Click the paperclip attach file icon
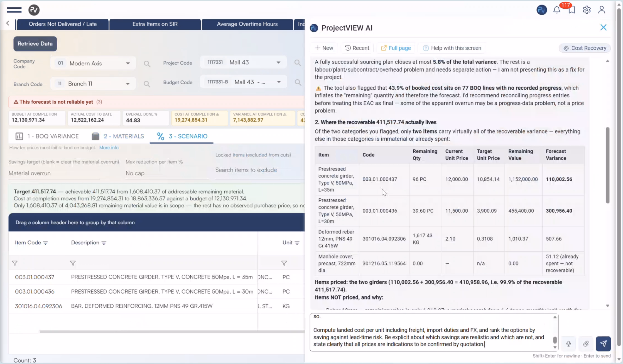This screenshot has height=364, width=623. [x=586, y=344]
